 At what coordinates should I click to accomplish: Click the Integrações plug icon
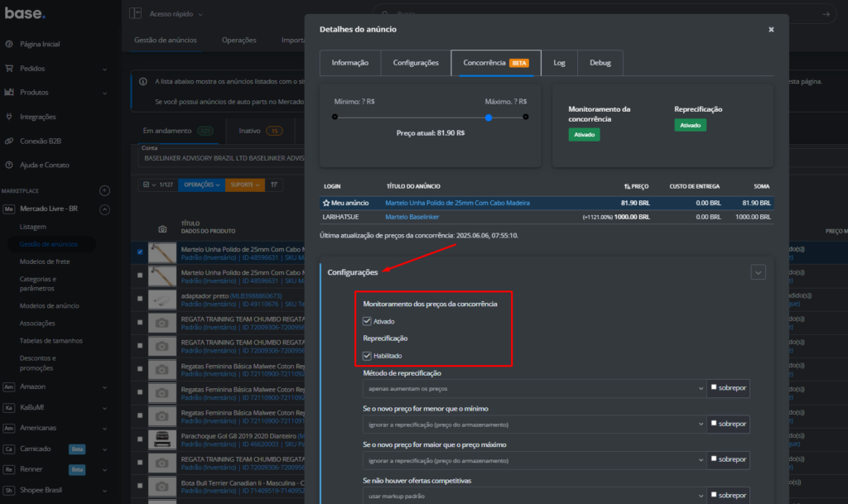[9, 117]
